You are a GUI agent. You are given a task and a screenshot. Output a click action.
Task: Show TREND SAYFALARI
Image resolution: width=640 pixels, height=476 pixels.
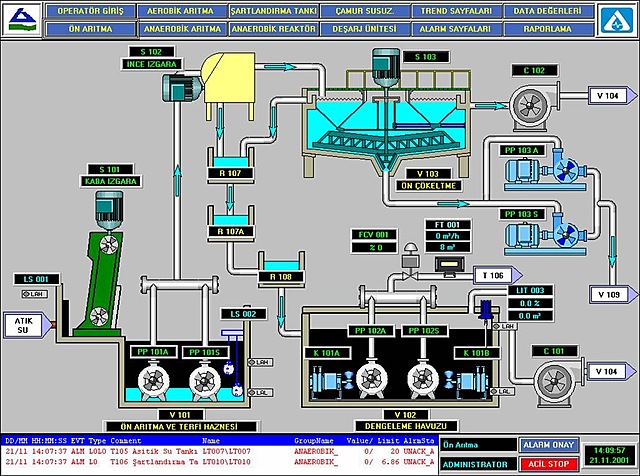click(x=456, y=11)
